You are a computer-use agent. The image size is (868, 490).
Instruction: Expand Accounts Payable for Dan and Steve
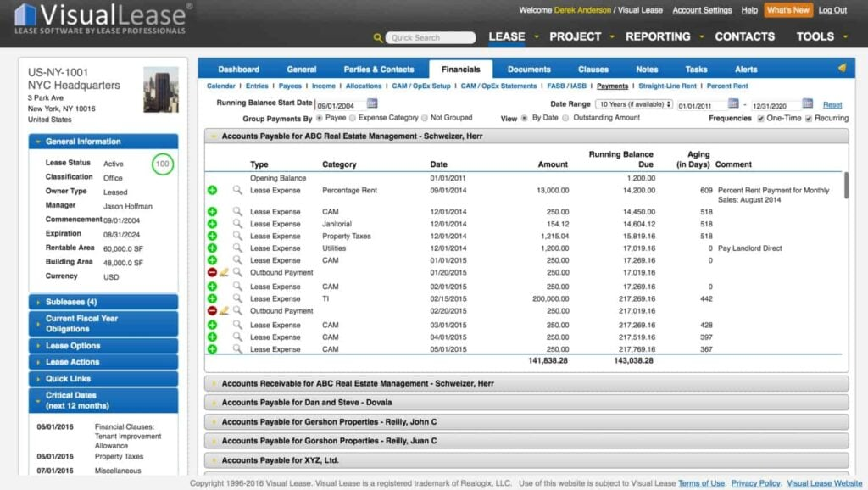[x=526, y=403]
